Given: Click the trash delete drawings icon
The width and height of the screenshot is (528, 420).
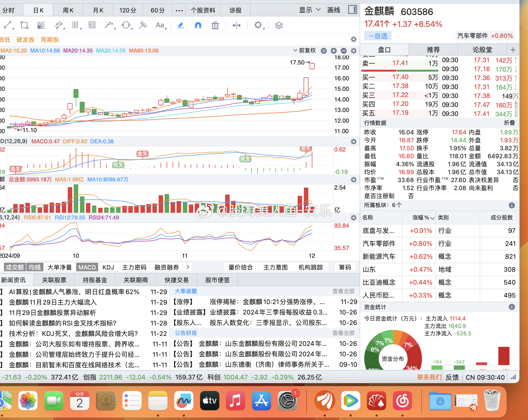Looking at the screenshot, I should [x=215, y=25].
